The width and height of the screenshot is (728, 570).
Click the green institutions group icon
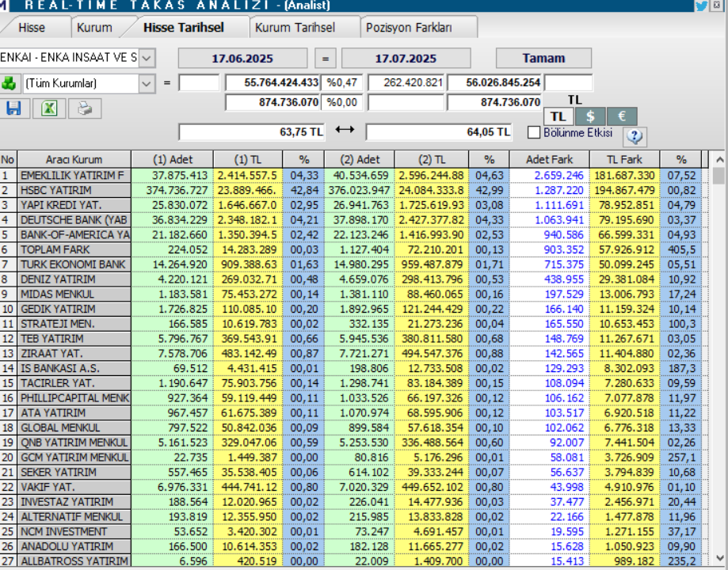pos(9,83)
